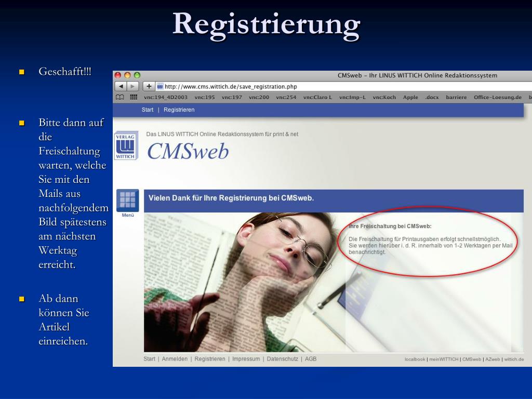Click the woman with glasses photo

click(x=244, y=282)
